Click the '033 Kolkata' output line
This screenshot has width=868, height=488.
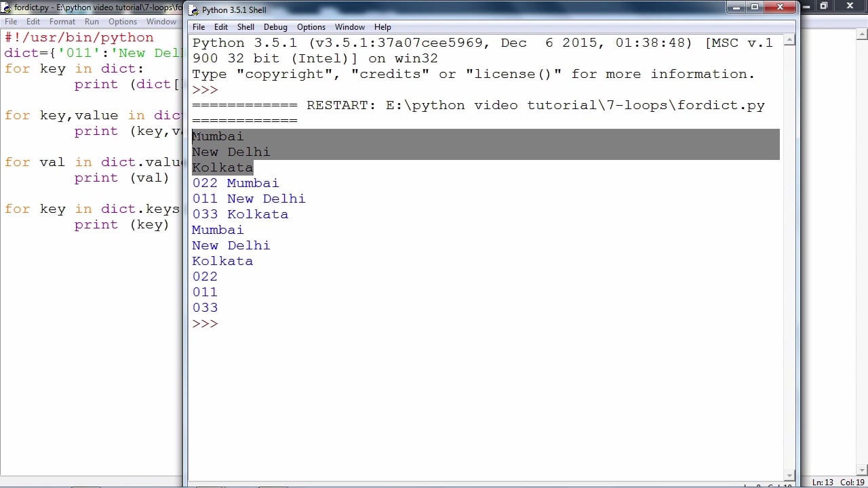click(x=240, y=214)
